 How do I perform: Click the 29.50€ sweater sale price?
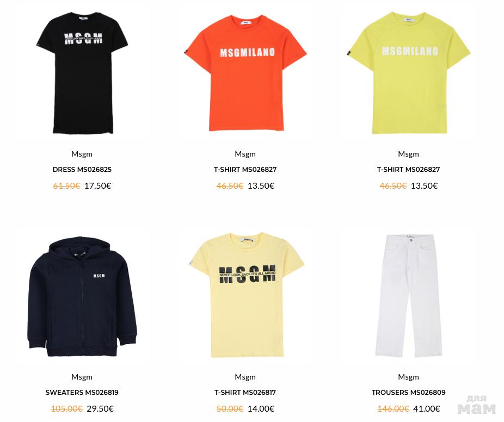point(100,409)
